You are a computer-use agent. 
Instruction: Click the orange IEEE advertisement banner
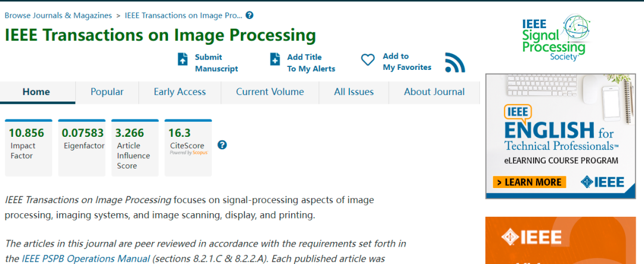click(564, 240)
